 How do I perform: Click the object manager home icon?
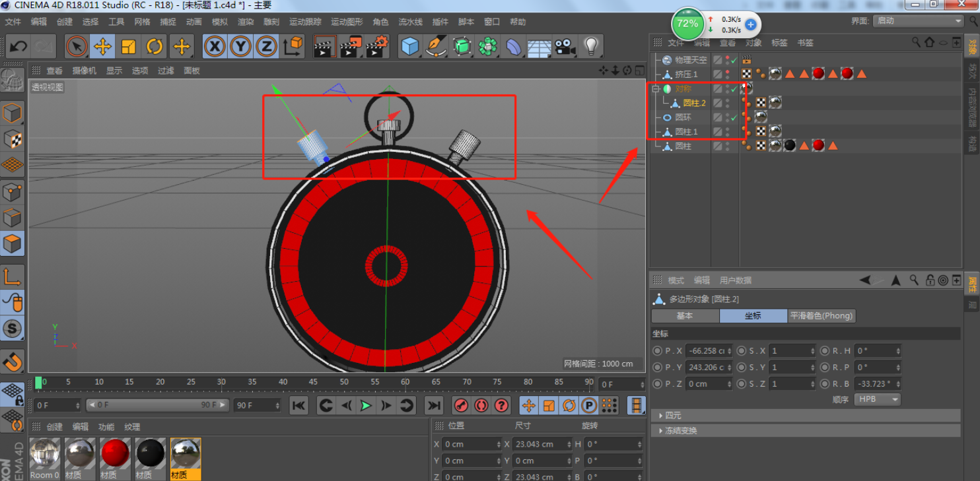930,42
